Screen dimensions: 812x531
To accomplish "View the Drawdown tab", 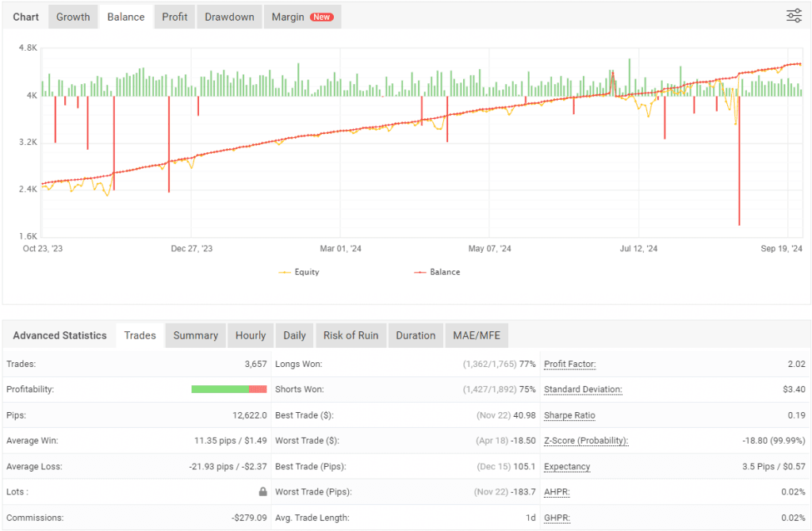I will [228, 16].
